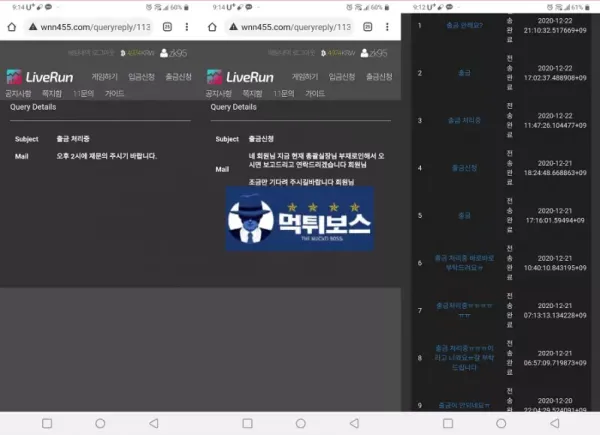Open 1:1문의 menu on 출금 처리중 page
The height and width of the screenshot is (435, 600).
point(83,93)
